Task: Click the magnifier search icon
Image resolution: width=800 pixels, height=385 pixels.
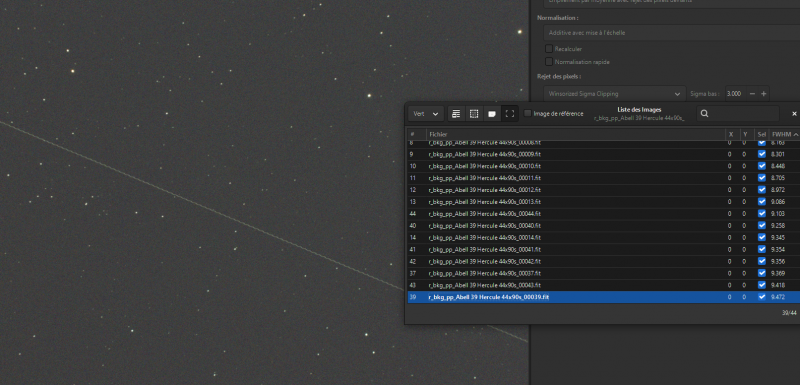Action: tap(705, 114)
